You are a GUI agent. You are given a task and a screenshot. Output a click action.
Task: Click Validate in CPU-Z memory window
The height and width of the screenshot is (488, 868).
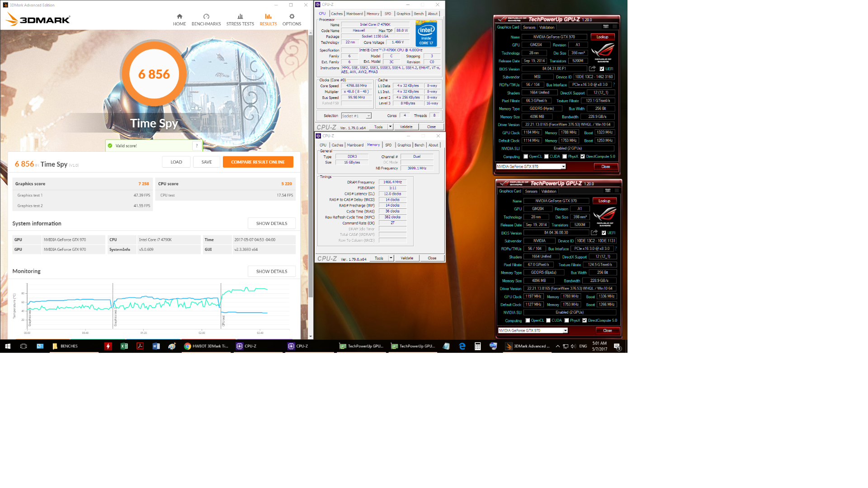(x=406, y=258)
